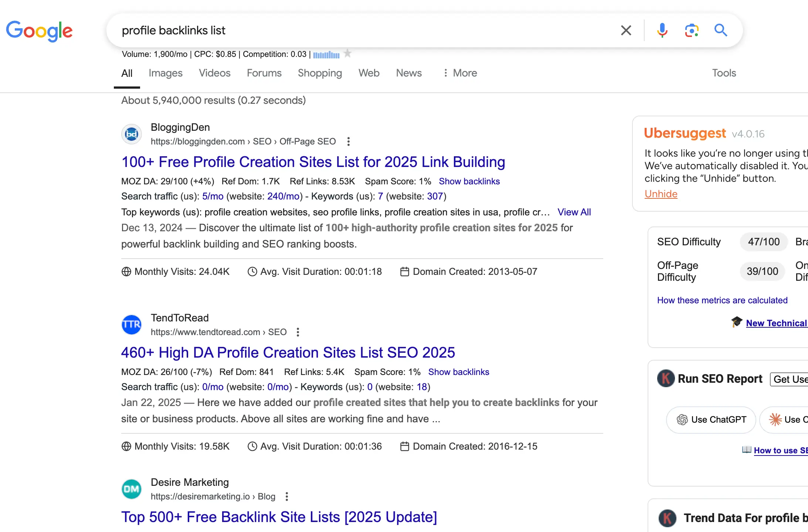Show backlinks for the BloggingDen result

(x=469, y=181)
